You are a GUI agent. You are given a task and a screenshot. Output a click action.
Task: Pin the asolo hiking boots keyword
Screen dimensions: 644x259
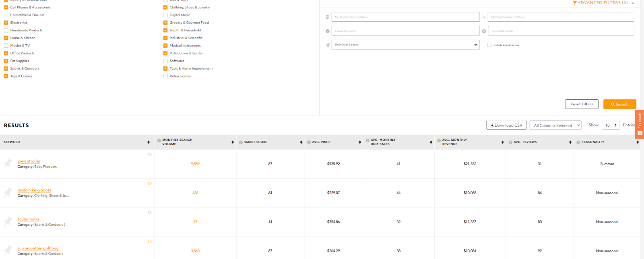[x=8, y=192]
